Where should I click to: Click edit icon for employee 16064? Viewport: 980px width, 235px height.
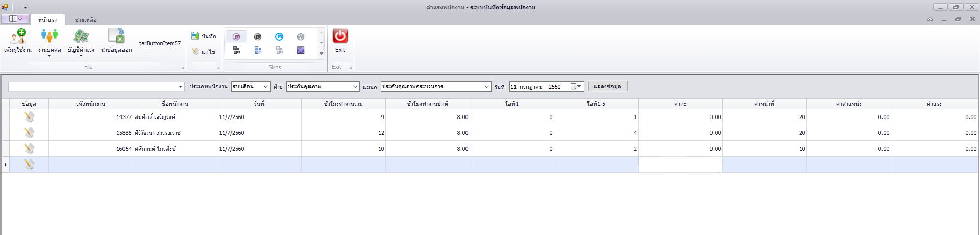click(x=29, y=149)
